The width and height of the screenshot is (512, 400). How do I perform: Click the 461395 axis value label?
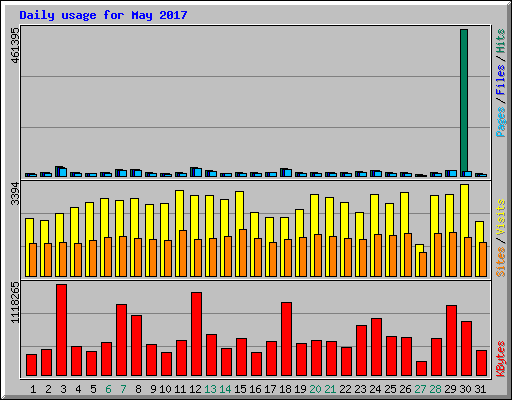pyautogui.click(x=16, y=45)
